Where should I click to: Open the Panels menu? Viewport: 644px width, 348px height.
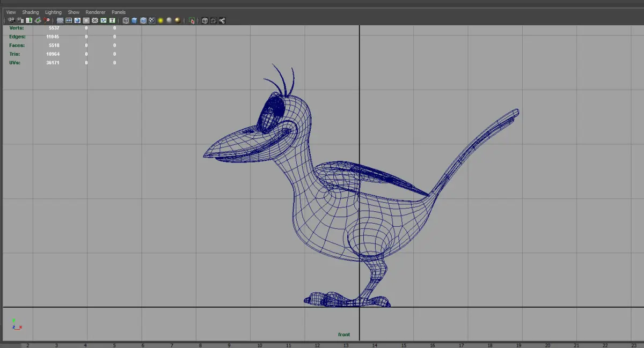pos(119,12)
